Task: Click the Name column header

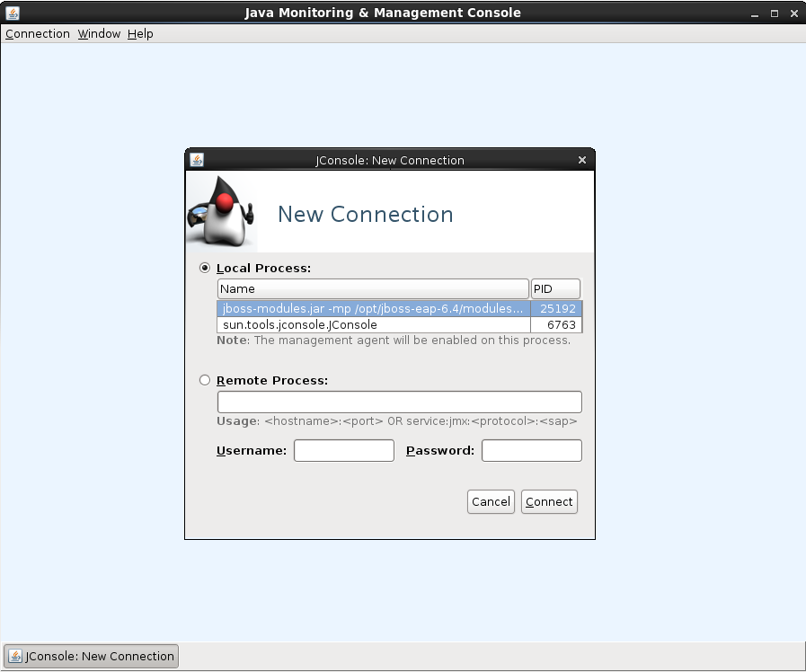Action: pos(373,288)
